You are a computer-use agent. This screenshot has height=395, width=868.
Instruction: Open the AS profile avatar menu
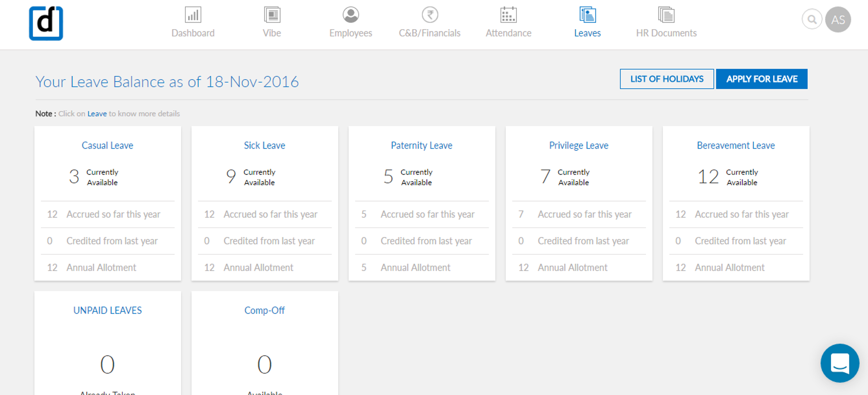click(x=838, y=19)
